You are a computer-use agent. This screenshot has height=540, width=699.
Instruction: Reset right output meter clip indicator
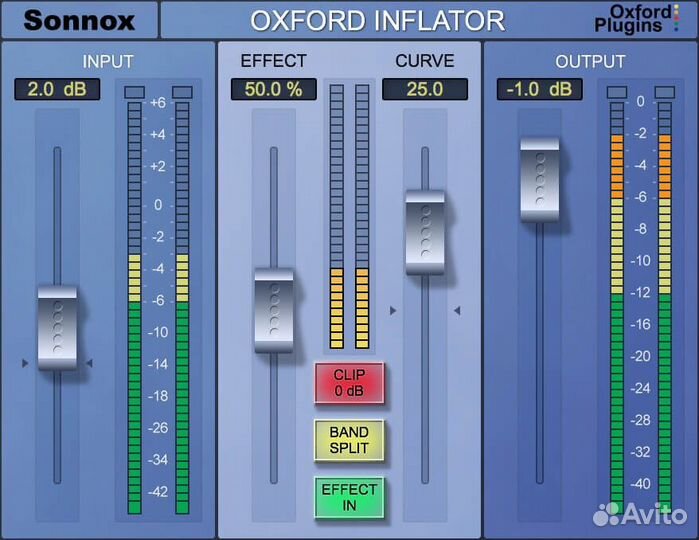coord(665,92)
